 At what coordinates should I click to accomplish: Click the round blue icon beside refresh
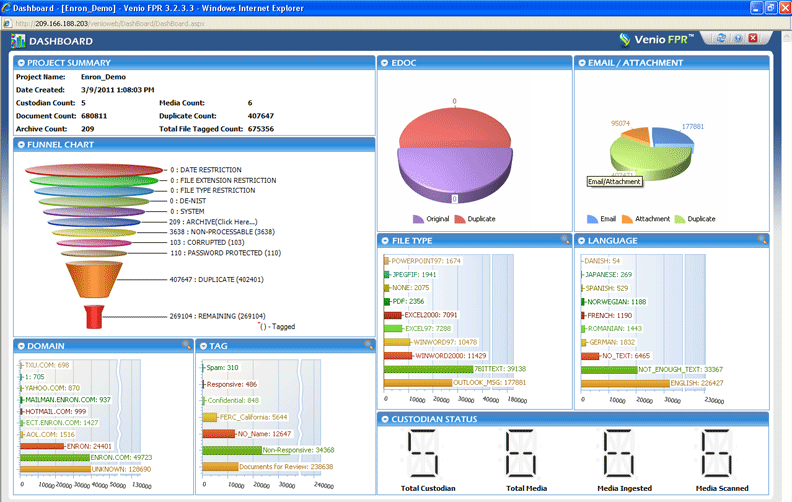pos(738,38)
